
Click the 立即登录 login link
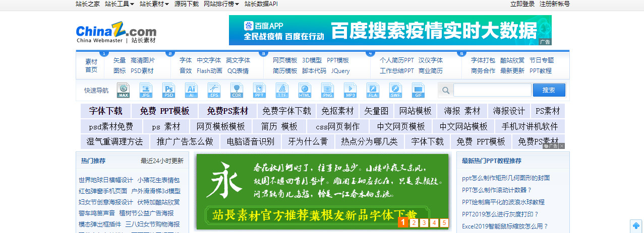pos(522,4)
